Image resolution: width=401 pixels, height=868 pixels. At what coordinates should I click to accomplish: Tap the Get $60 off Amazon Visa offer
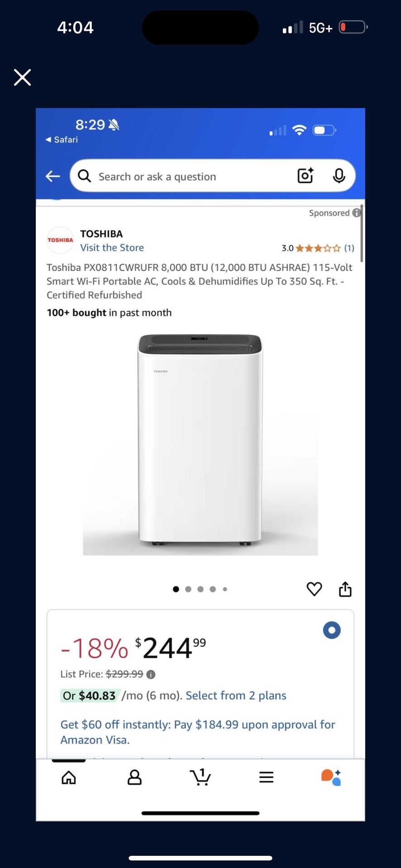[x=198, y=732]
